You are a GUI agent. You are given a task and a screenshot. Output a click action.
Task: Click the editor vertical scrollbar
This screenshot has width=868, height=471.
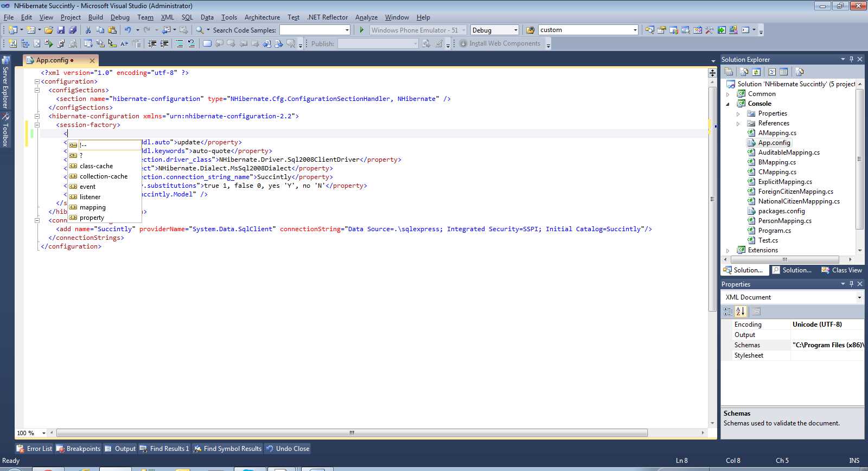712,199
